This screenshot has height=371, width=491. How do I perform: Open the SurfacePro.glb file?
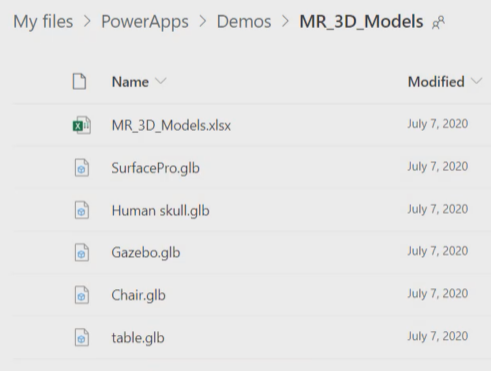155,168
